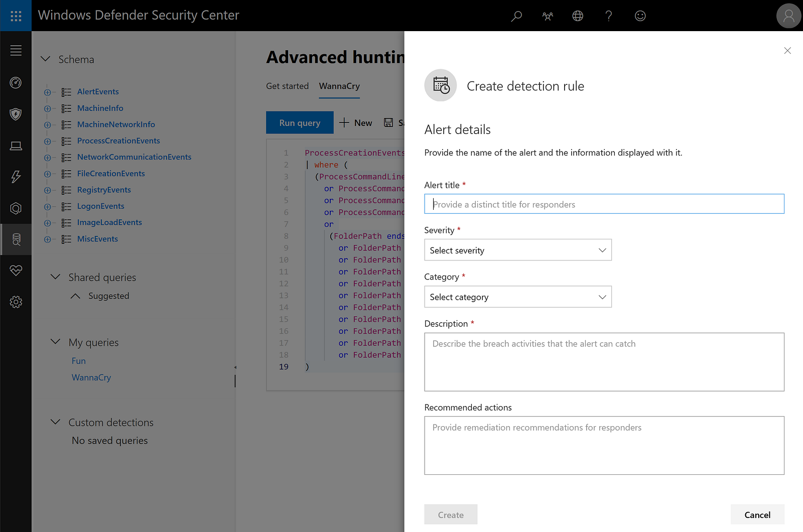Expand the AlertEvents schema node

coord(47,92)
